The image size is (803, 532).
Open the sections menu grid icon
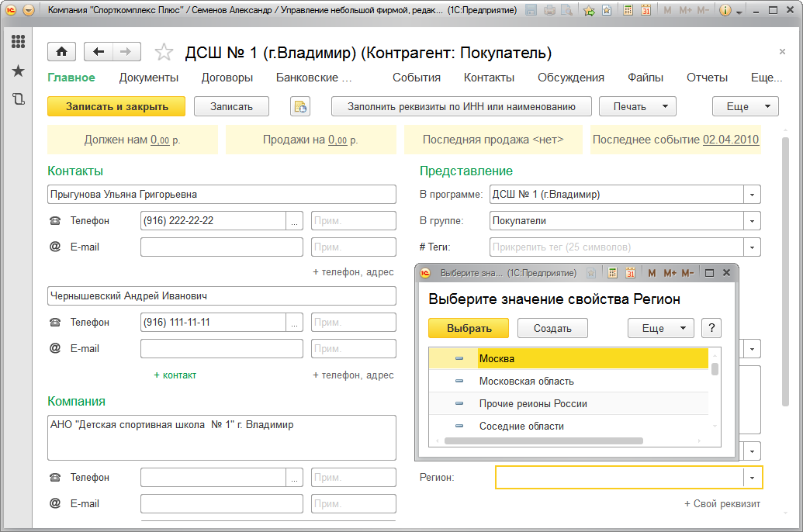(x=18, y=42)
